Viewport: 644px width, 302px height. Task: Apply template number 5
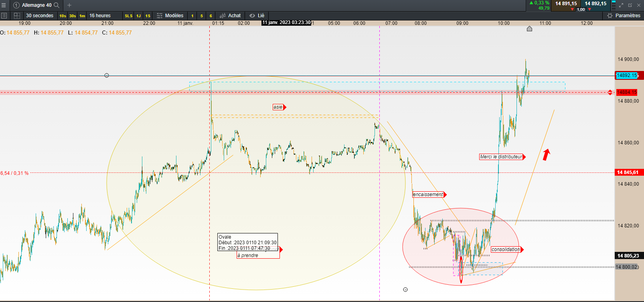(202, 16)
